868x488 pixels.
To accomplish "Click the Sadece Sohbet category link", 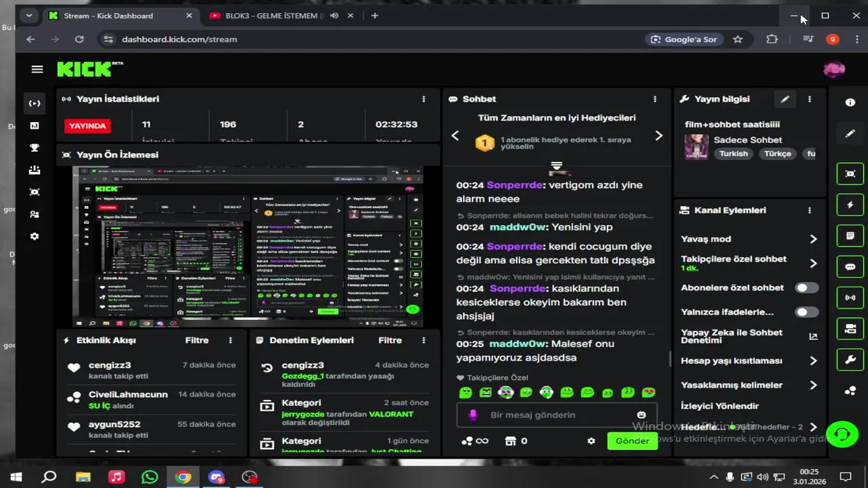I will pyautogui.click(x=747, y=140).
